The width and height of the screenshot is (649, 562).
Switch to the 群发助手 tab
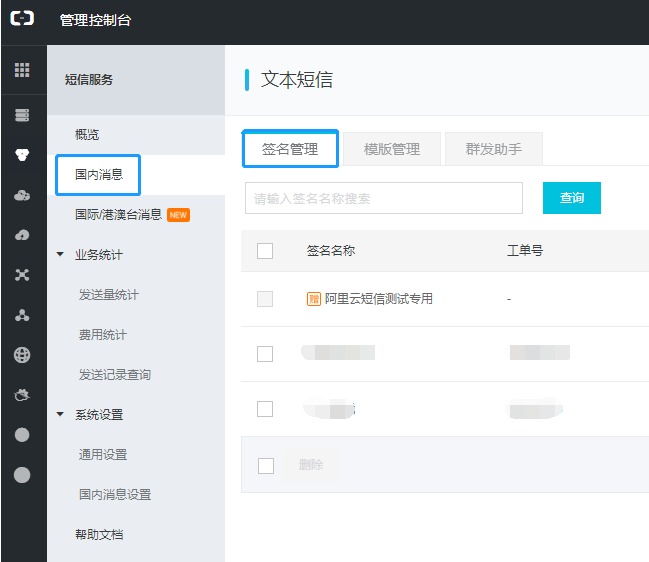[x=494, y=149]
